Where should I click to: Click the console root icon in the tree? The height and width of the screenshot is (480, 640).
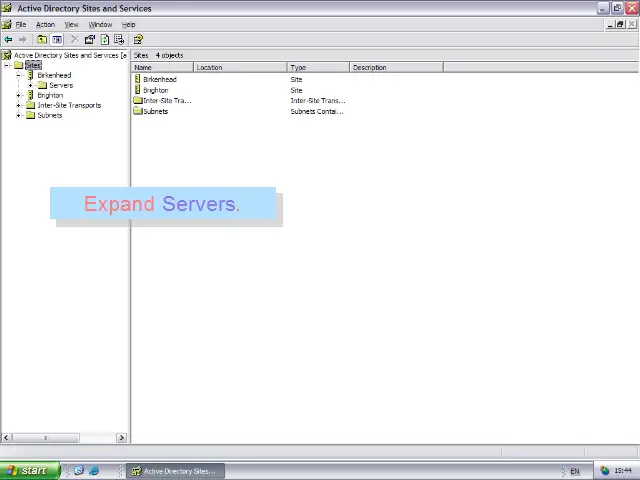pos(7,55)
